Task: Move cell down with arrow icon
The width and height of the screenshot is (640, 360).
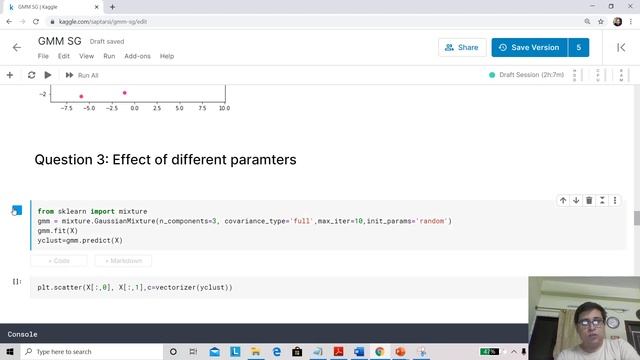Action: click(x=576, y=200)
